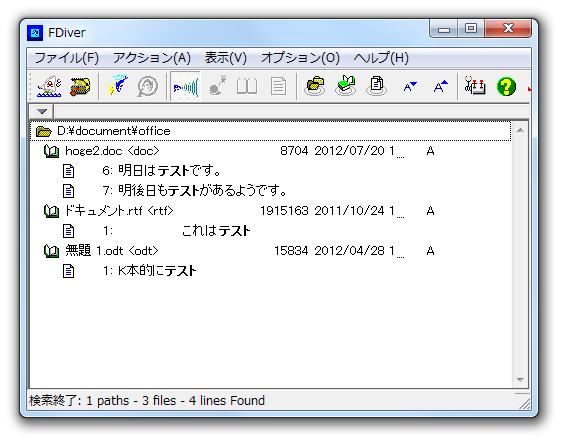Screen dimensions: 561x438
Task: Click the book icon beside 無題 1.odt
Action: click(52, 251)
